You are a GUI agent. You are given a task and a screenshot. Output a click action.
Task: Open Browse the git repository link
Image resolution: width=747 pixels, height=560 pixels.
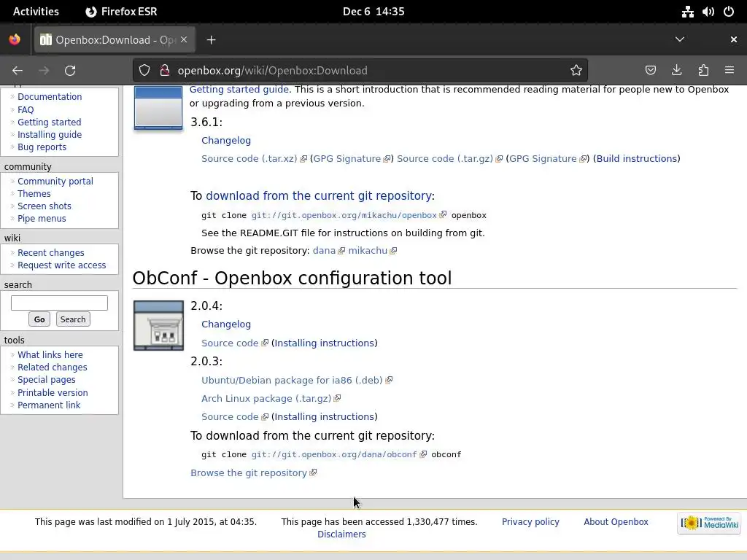coord(249,472)
